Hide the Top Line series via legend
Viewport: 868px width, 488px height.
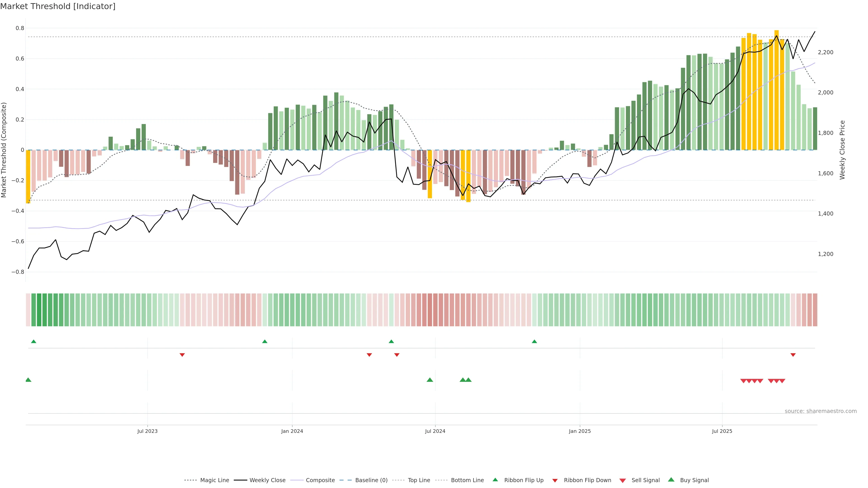coord(419,480)
